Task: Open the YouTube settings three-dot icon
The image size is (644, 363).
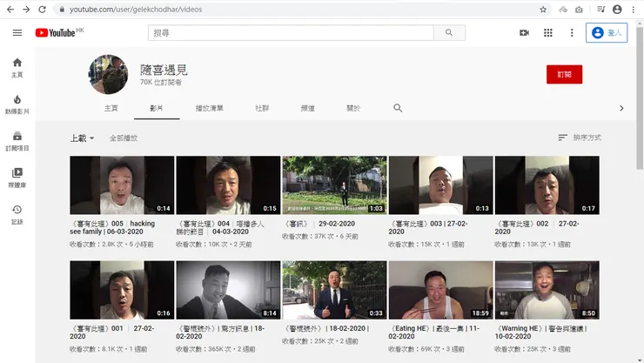Action: (572, 32)
